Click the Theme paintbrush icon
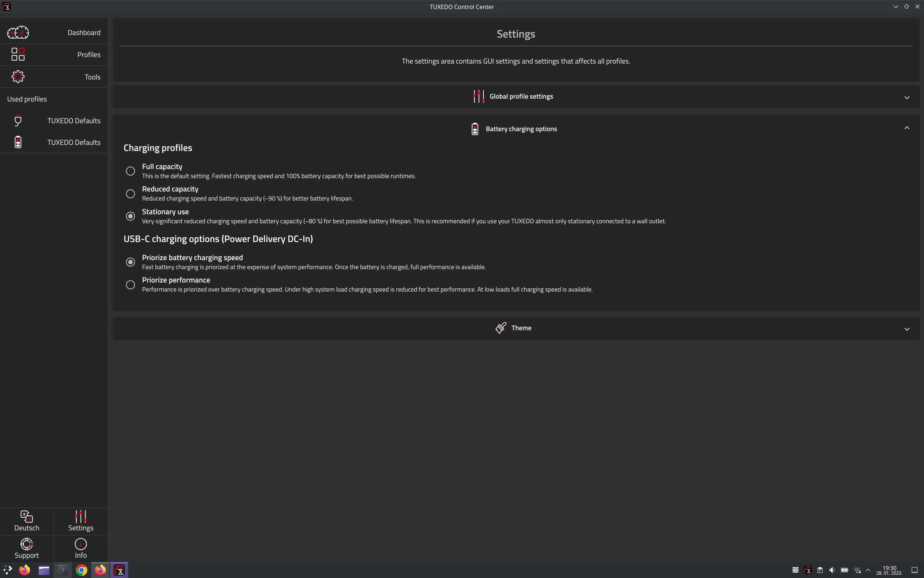Image resolution: width=924 pixels, height=578 pixels. 501,328
